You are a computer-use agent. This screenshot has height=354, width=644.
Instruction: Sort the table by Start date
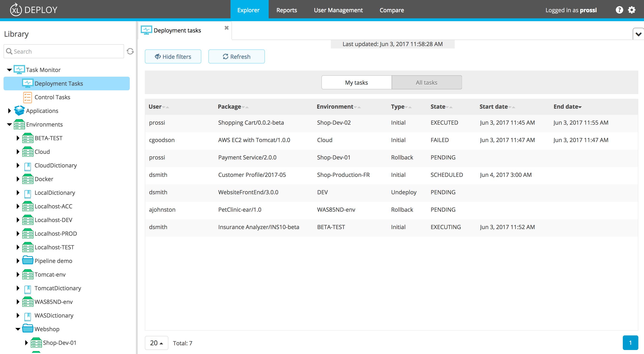494,107
